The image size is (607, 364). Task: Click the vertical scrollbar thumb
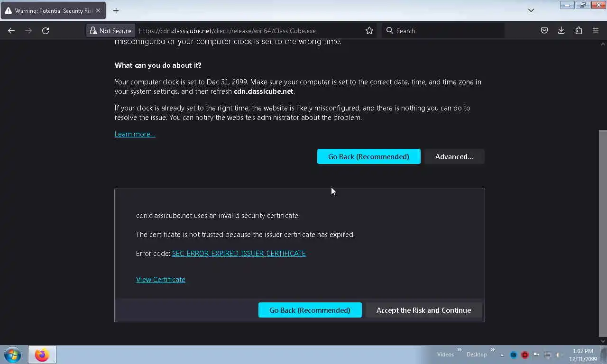point(603,232)
